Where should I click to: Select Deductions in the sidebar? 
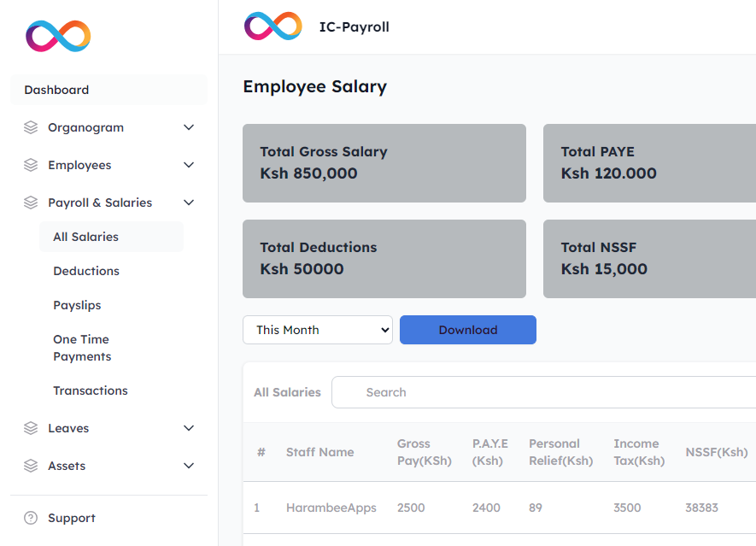pyautogui.click(x=86, y=271)
